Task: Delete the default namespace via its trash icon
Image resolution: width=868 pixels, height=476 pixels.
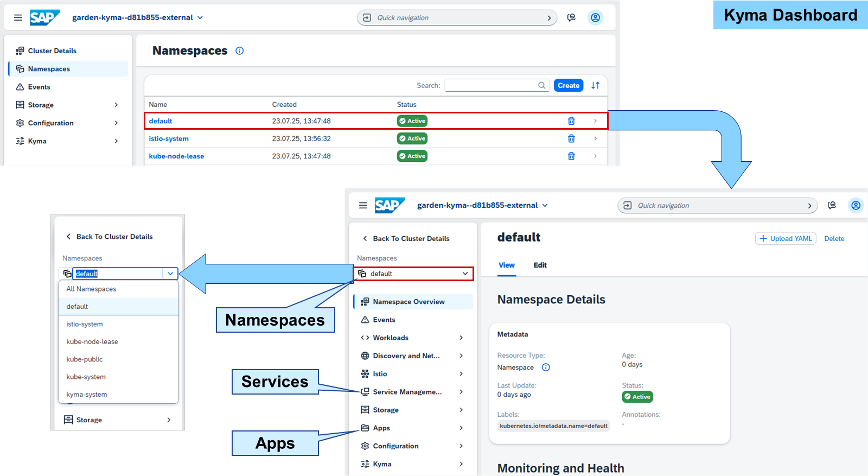Action: coord(571,121)
